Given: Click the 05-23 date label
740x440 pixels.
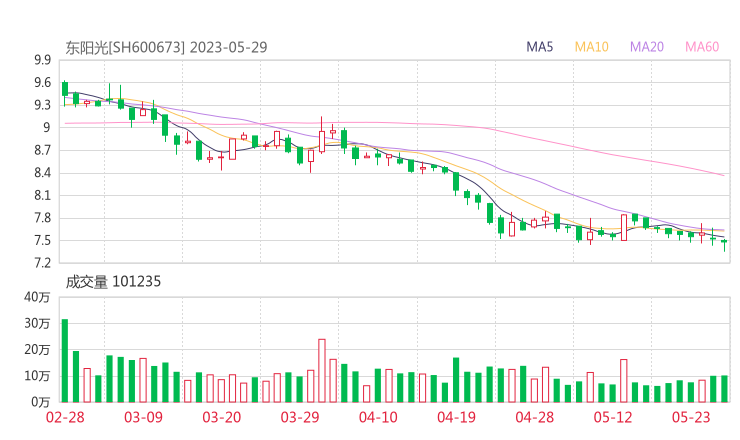Looking at the screenshot, I should (691, 417).
